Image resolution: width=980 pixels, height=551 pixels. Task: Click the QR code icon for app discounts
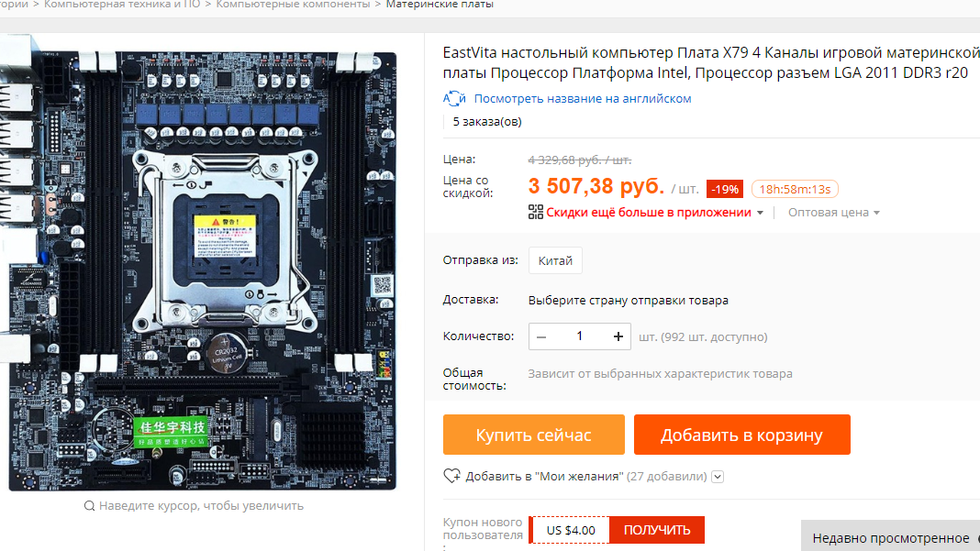536,213
